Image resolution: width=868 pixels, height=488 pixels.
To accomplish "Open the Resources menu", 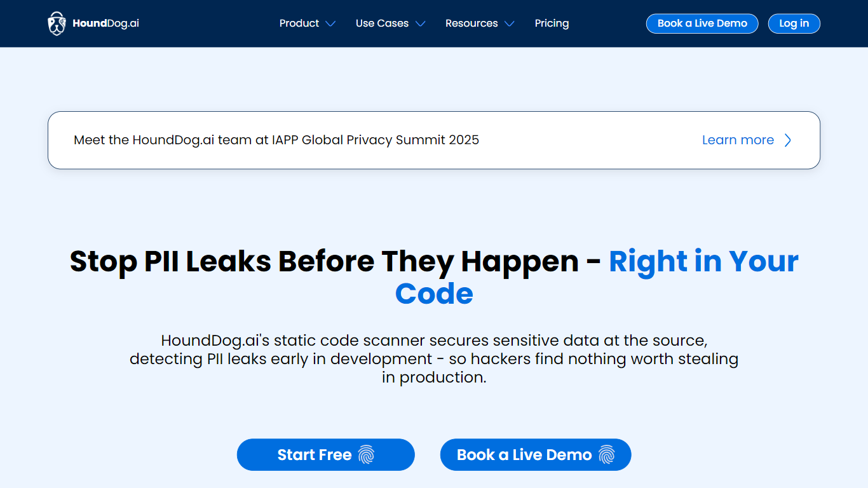I will click(471, 24).
